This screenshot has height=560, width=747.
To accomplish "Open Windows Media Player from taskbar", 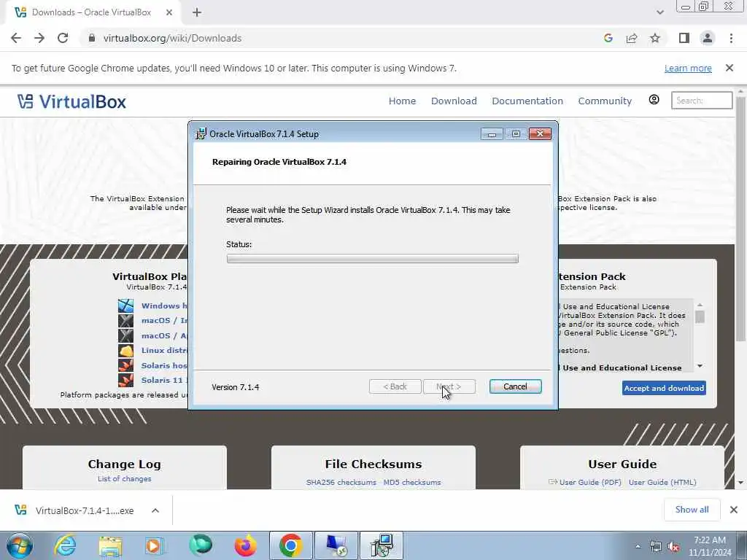I will (x=155, y=545).
